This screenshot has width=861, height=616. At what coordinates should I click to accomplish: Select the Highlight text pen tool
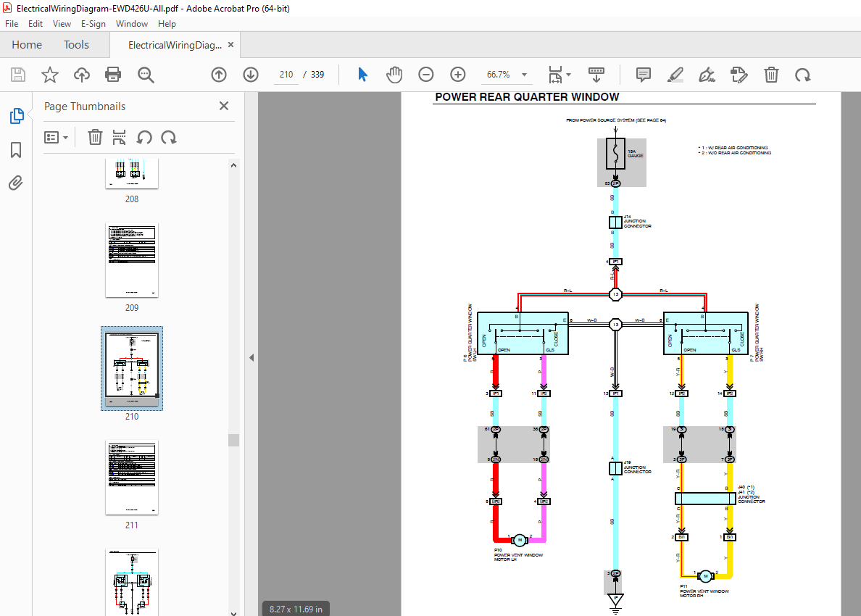tap(675, 75)
